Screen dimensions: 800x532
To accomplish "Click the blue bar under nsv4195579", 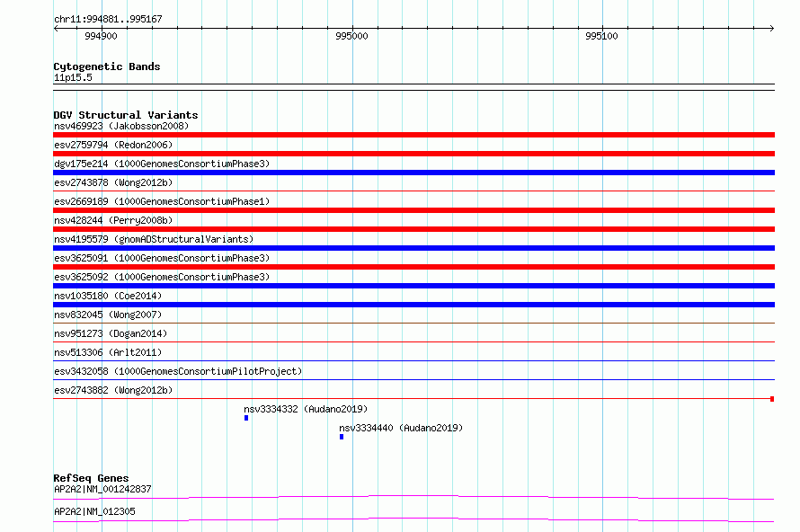I will click(413, 248).
